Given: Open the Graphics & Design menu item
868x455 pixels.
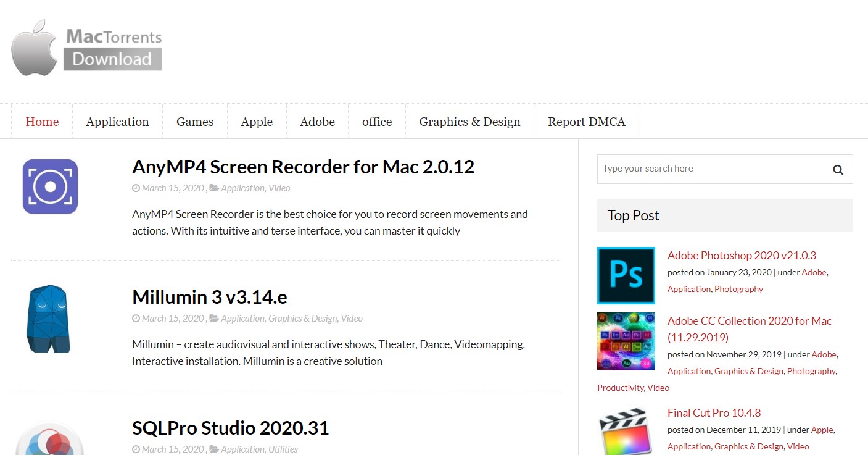Looking at the screenshot, I should coord(469,122).
